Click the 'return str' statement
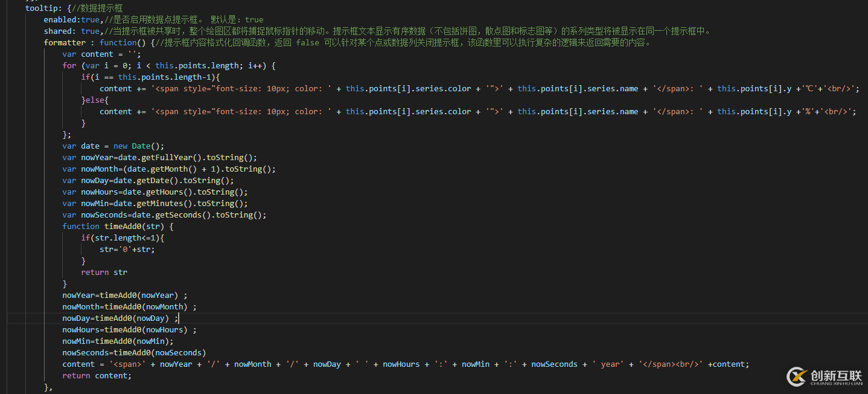Screen dimensions: 868x394 (x=104, y=272)
